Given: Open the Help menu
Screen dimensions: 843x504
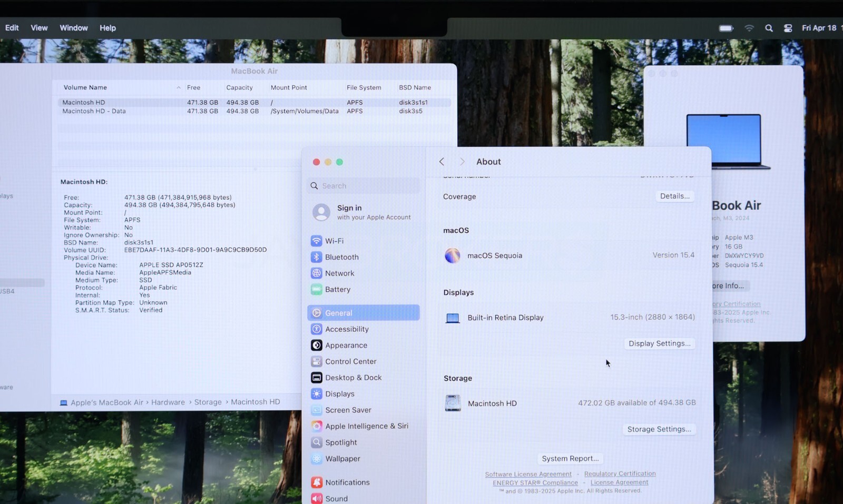Looking at the screenshot, I should coord(107,28).
